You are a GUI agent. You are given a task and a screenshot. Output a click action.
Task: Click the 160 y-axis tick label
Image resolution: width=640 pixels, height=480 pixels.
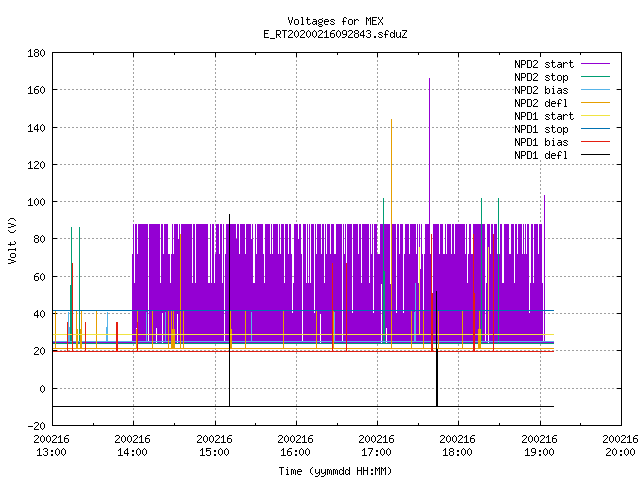36,90
